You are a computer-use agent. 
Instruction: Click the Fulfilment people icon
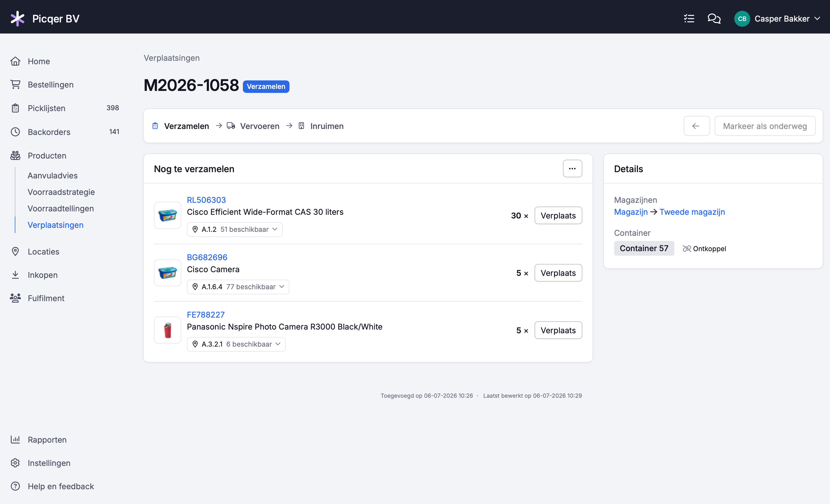[x=15, y=298]
